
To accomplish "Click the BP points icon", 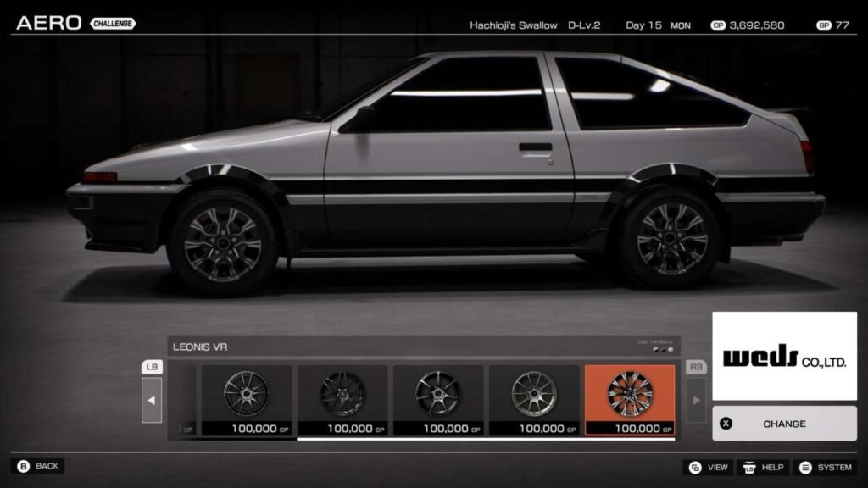I will [823, 25].
